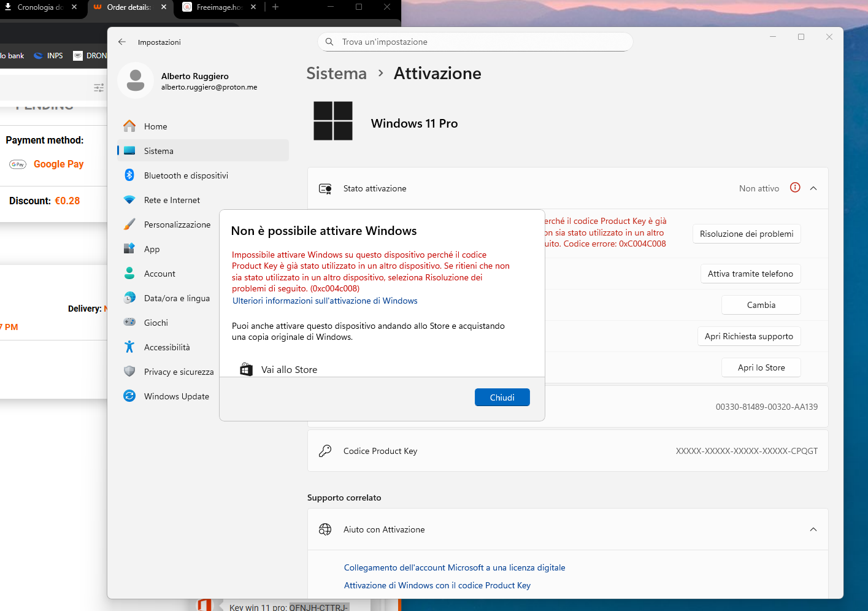
Task: Open Rete e Internet settings
Action: (202, 200)
